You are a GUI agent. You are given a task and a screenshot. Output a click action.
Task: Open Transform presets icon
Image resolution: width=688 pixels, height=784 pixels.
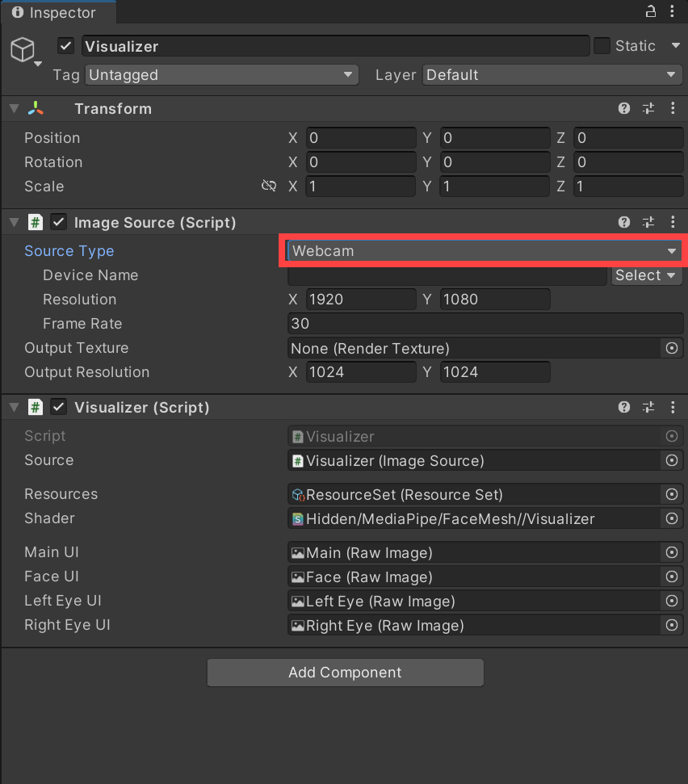[648, 108]
